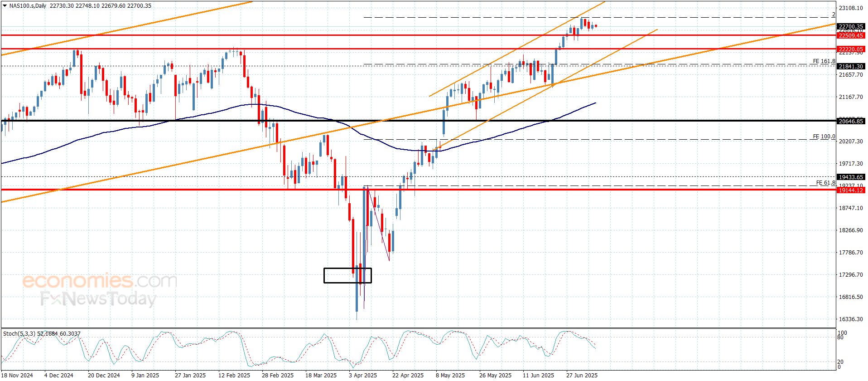Click the stochastic scale value 20

[841, 362]
